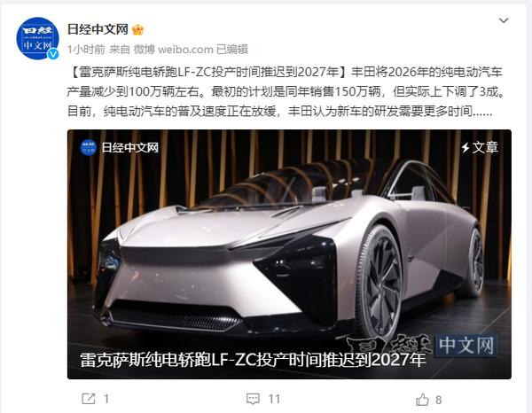Open the 1小时前 post timestamp
Viewport: 532px width, 413px height.
(86, 50)
